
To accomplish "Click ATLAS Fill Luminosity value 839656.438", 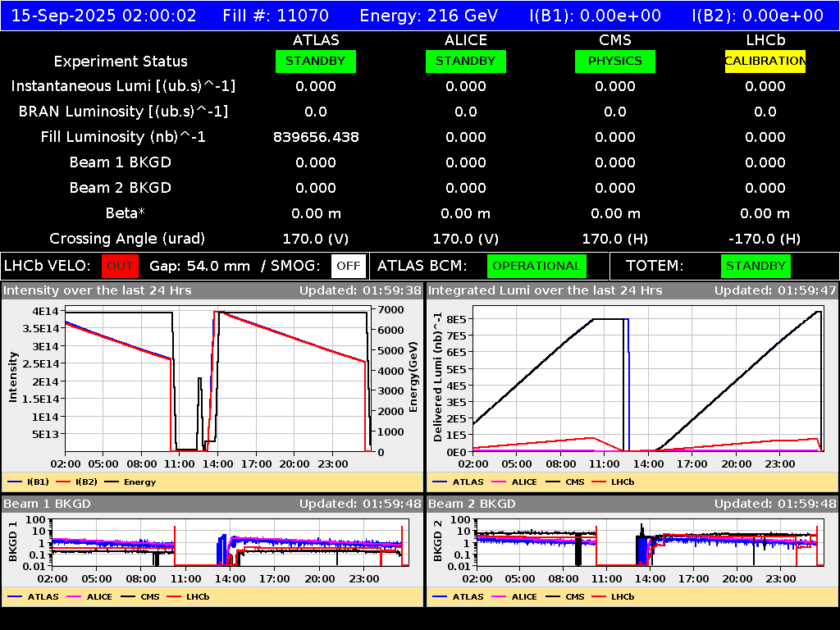I will [x=316, y=137].
